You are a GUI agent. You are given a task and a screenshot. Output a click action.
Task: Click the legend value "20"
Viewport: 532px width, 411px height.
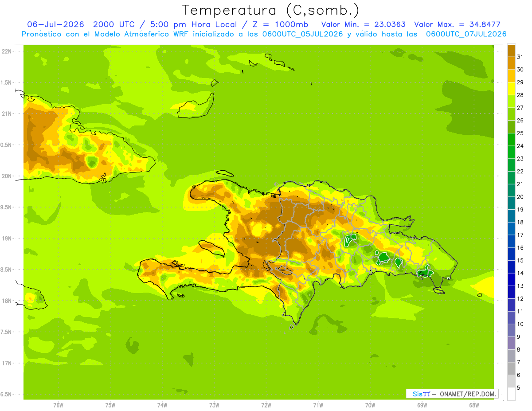[520, 197]
